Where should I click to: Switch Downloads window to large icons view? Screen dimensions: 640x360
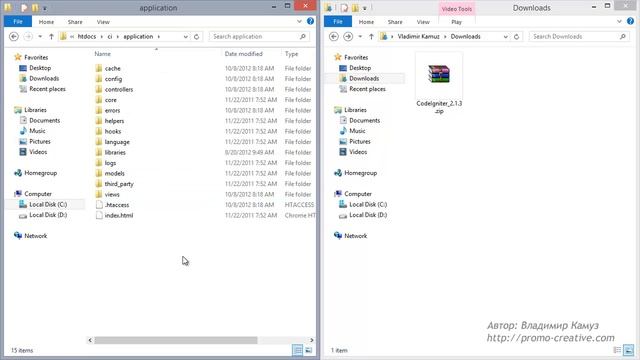pos(629,350)
